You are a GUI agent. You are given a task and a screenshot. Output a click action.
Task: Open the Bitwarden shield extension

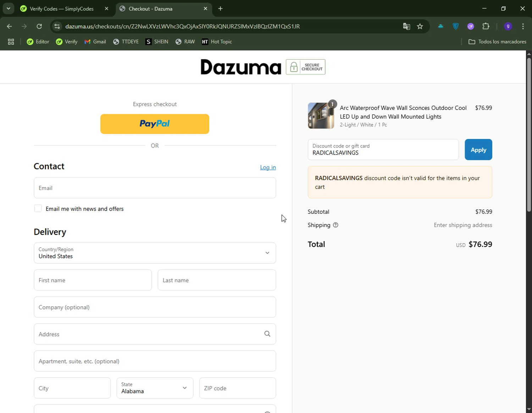[x=456, y=26]
